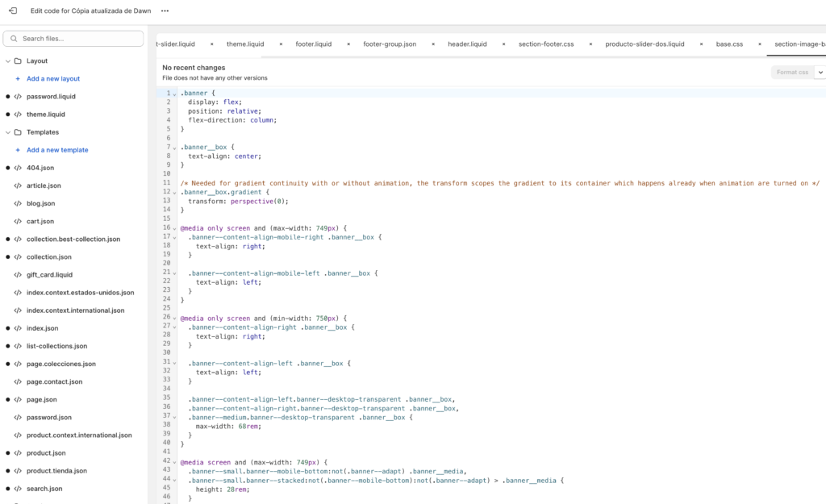Close the theme.liquid tab

[x=281, y=44]
